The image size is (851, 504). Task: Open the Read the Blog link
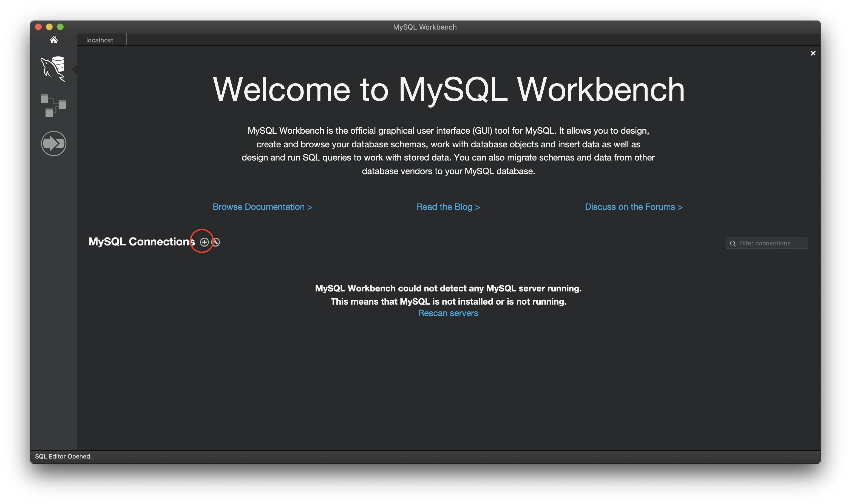(448, 207)
